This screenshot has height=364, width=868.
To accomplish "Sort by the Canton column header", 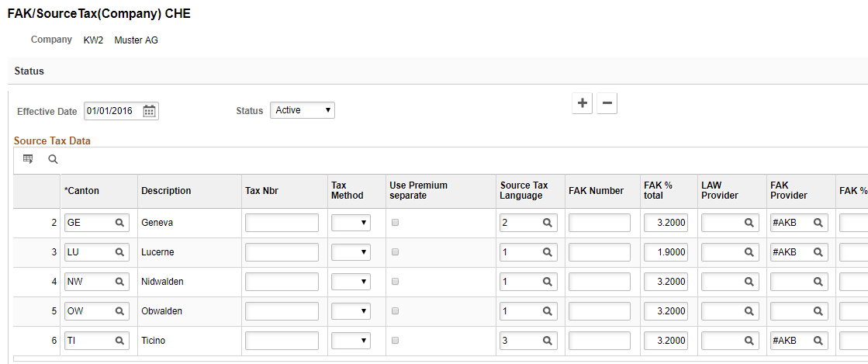I will [x=82, y=191].
